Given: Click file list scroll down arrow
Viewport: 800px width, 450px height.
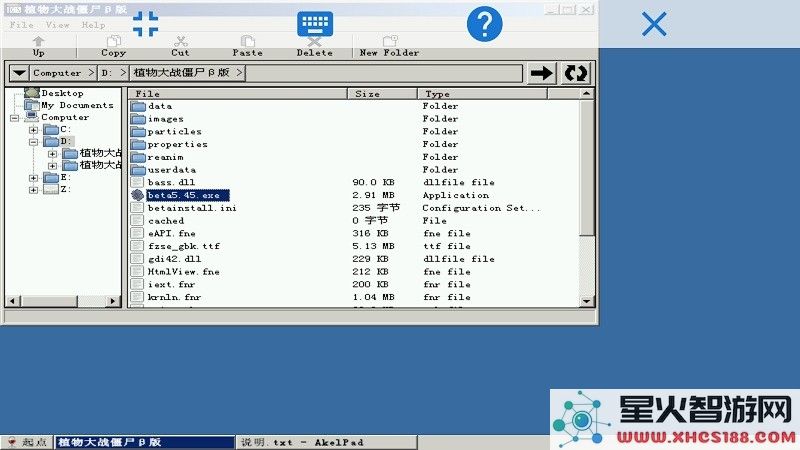Looking at the screenshot, I should (x=586, y=302).
